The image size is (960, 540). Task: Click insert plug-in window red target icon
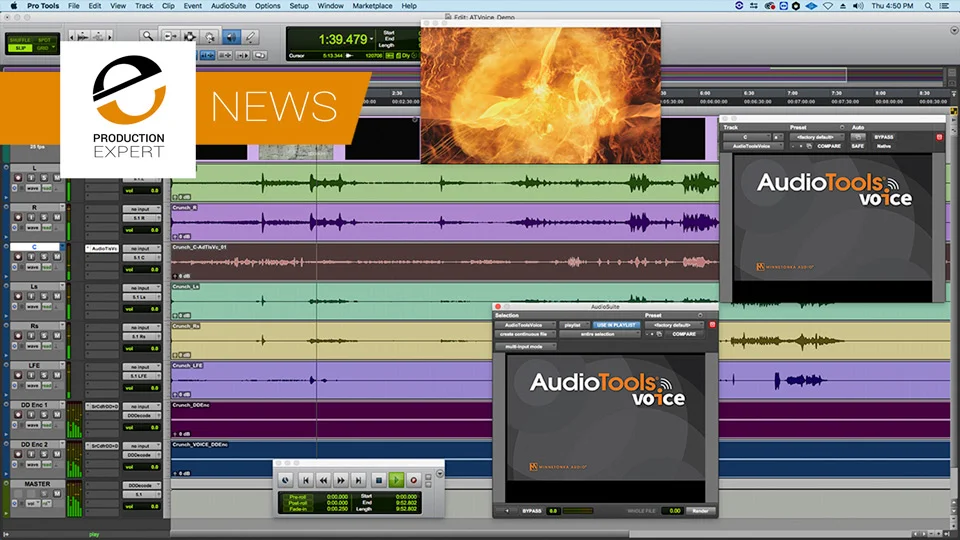(x=940, y=137)
